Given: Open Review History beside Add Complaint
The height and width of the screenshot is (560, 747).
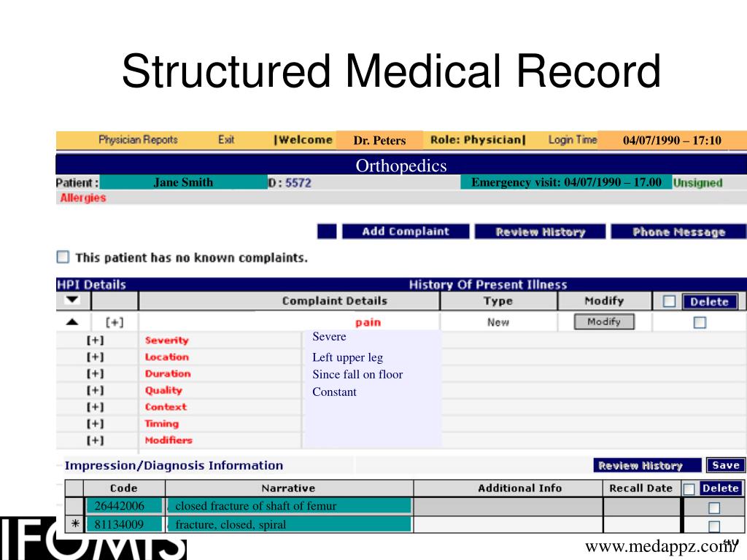Looking at the screenshot, I should tap(541, 231).
